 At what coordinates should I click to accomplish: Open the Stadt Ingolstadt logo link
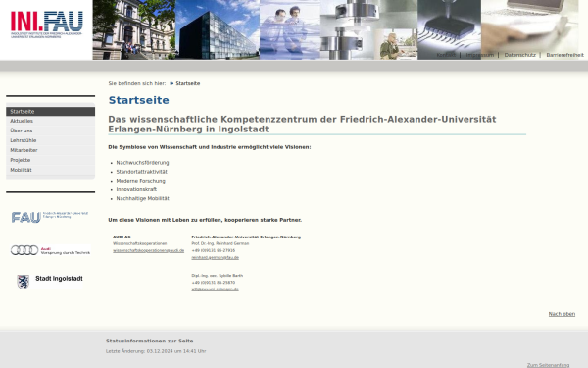[x=50, y=282]
